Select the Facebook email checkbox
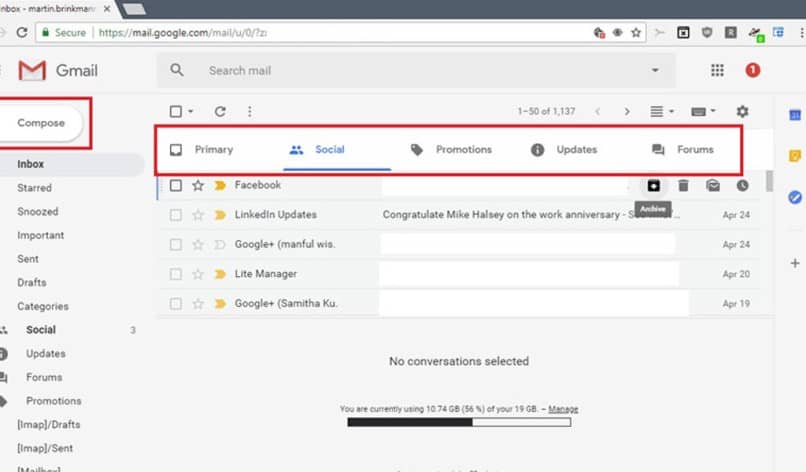The width and height of the screenshot is (806, 472). click(x=176, y=185)
